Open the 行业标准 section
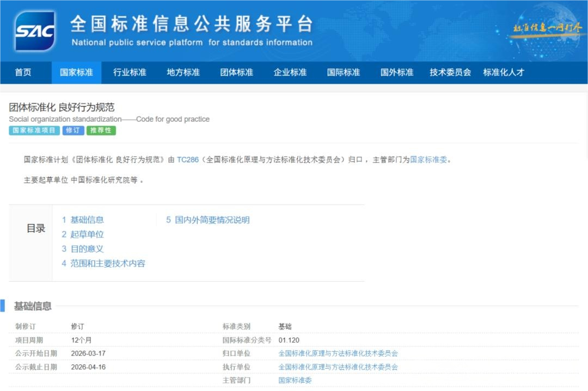 pos(129,72)
